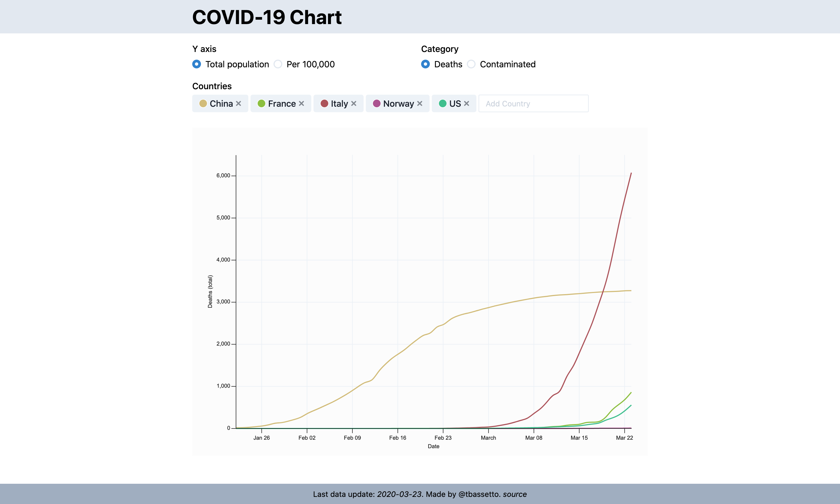Screen dimensions: 840x504
Task: Select the Total population option
Action: (x=196, y=64)
